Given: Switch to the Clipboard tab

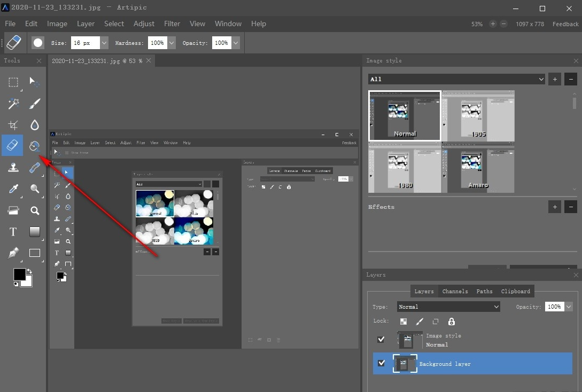Looking at the screenshot, I should pos(516,291).
